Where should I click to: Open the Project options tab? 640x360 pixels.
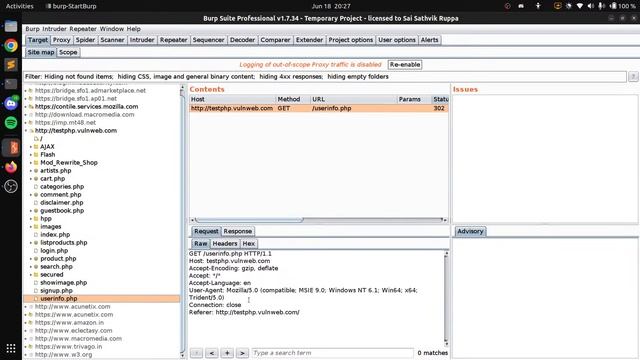click(351, 40)
